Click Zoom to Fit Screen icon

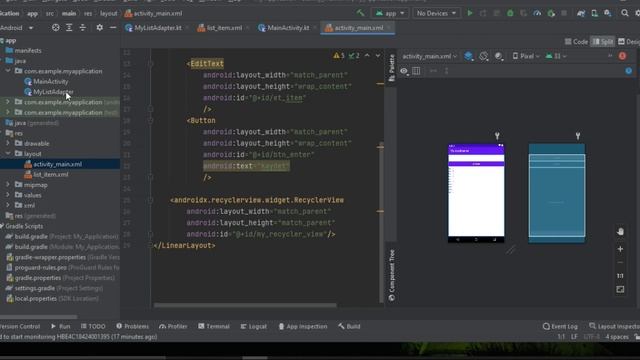click(x=620, y=289)
